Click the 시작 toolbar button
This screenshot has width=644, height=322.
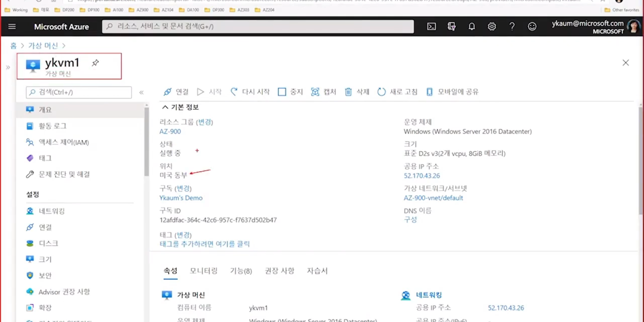click(x=209, y=92)
